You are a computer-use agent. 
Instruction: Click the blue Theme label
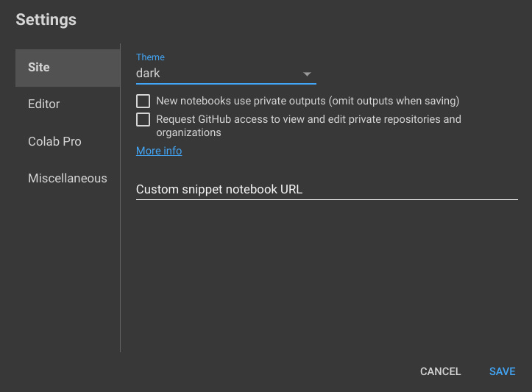point(150,57)
